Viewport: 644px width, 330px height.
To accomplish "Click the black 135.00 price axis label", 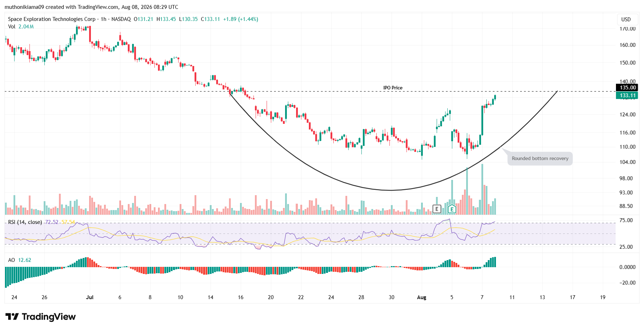I will (x=628, y=88).
